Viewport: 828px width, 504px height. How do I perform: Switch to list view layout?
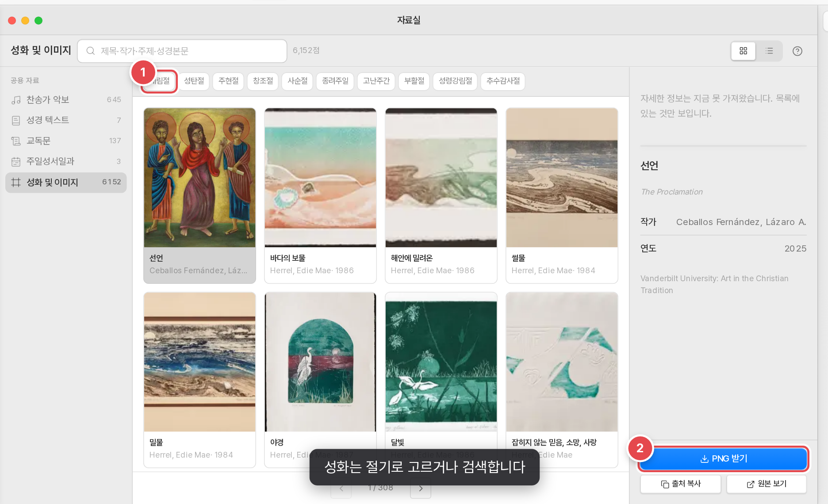coord(769,51)
